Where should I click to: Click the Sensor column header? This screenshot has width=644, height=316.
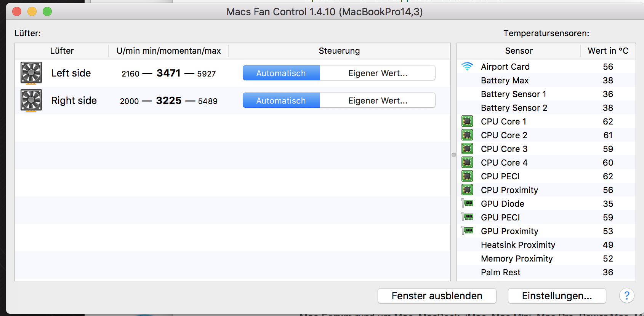click(519, 51)
